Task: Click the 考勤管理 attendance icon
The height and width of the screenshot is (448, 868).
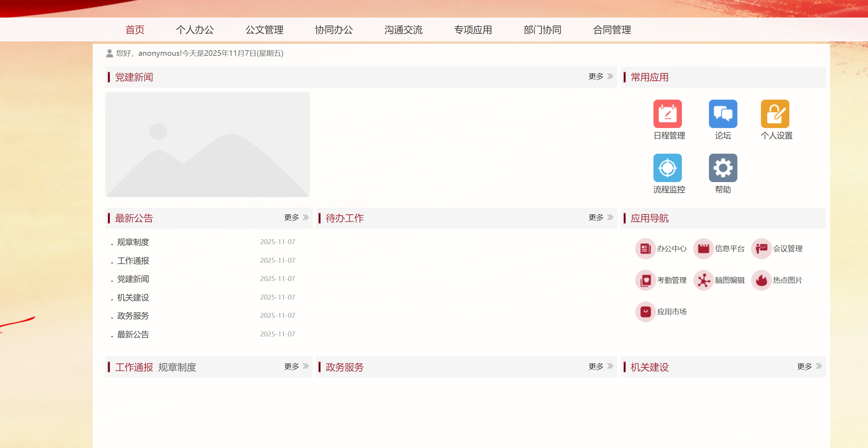Action: (645, 280)
